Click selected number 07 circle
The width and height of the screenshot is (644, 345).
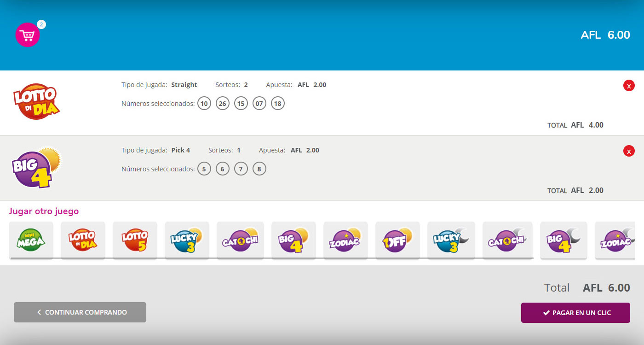point(259,104)
